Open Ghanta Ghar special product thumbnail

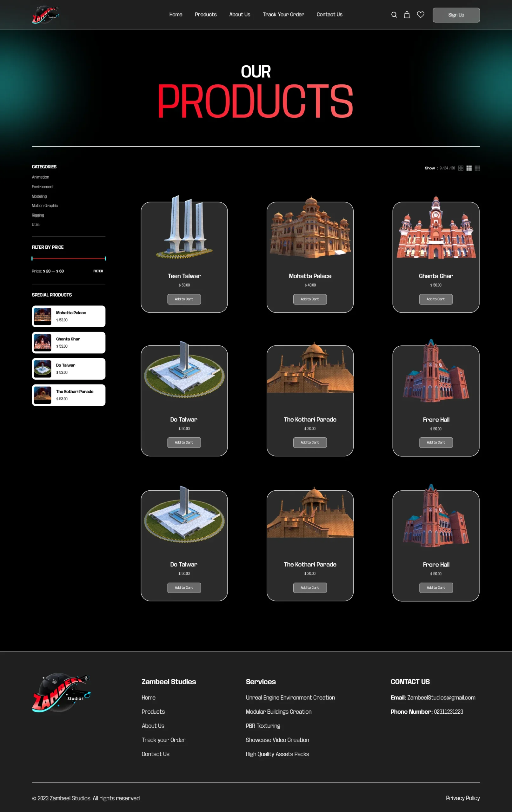(43, 343)
